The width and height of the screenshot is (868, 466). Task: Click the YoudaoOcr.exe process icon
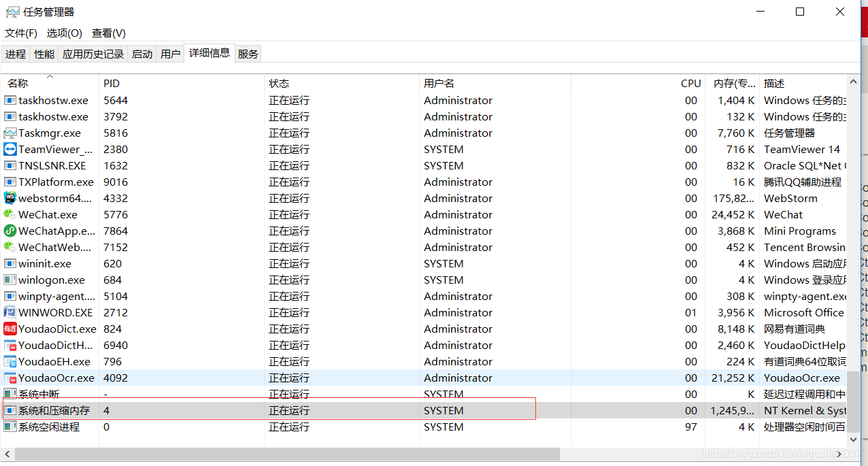point(10,378)
